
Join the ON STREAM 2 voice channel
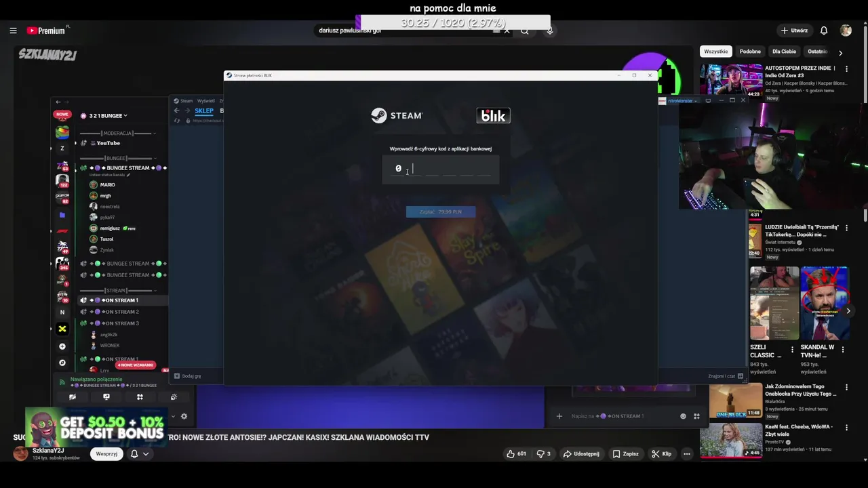pos(122,312)
